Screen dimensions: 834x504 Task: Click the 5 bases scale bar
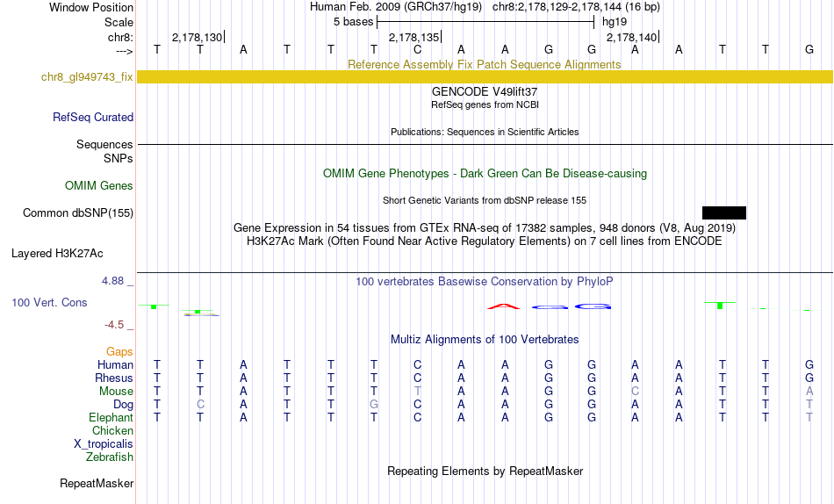coord(485,22)
